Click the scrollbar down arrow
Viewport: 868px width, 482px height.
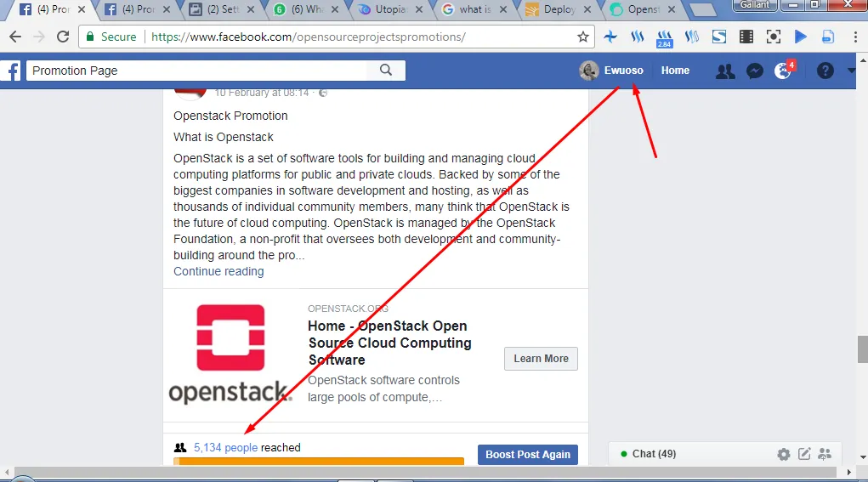(x=862, y=457)
